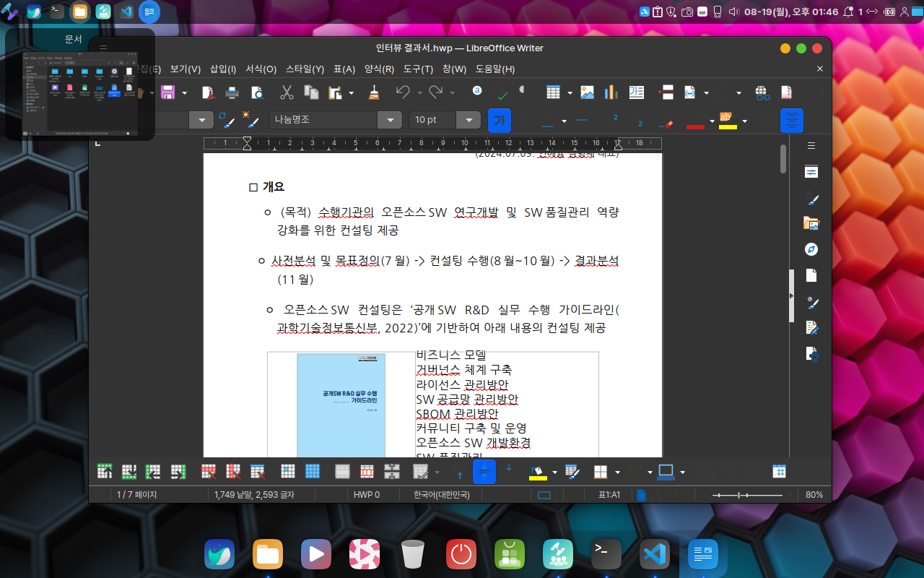This screenshot has height=578, width=924.
Task: Click the Paste clipboard icon
Action: (335, 92)
